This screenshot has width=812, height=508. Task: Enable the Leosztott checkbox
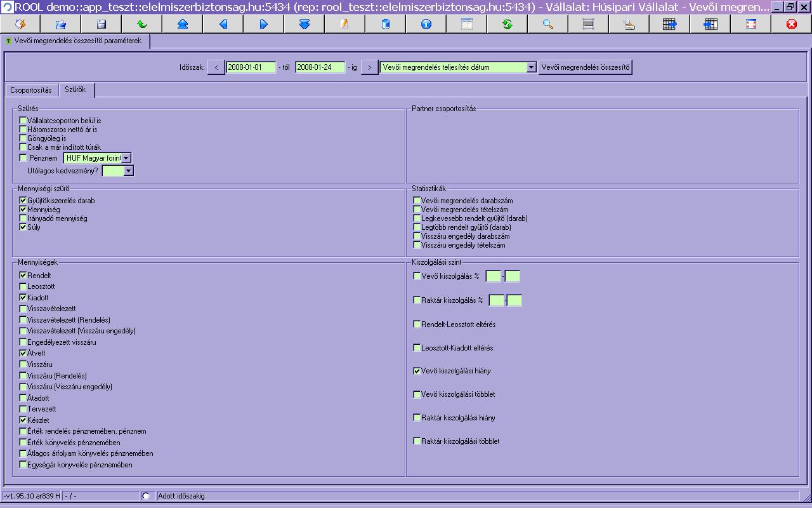coord(23,287)
